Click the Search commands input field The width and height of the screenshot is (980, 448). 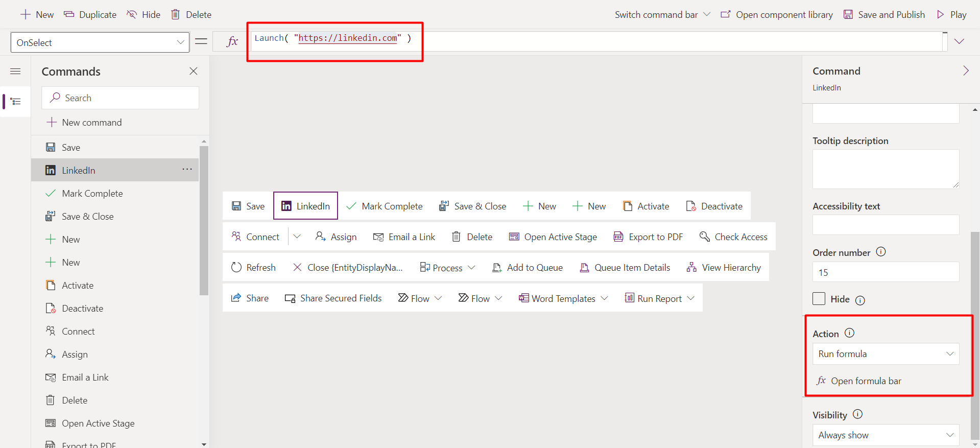pyautogui.click(x=121, y=98)
